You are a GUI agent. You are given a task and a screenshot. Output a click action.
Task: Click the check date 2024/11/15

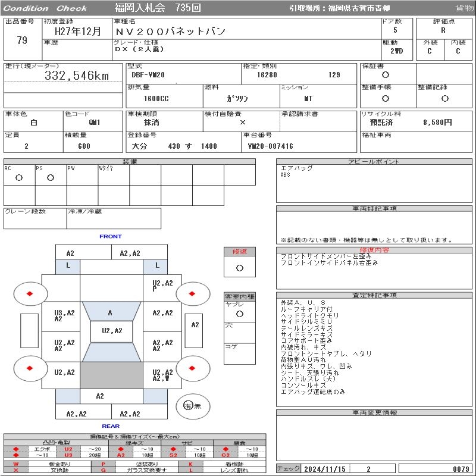(x=325, y=469)
